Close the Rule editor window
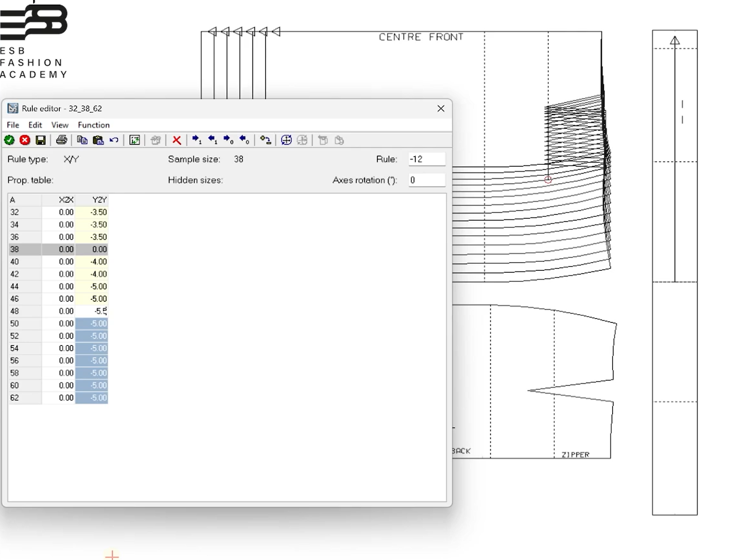735x560 pixels. pyautogui.click(x=441, y=108)
